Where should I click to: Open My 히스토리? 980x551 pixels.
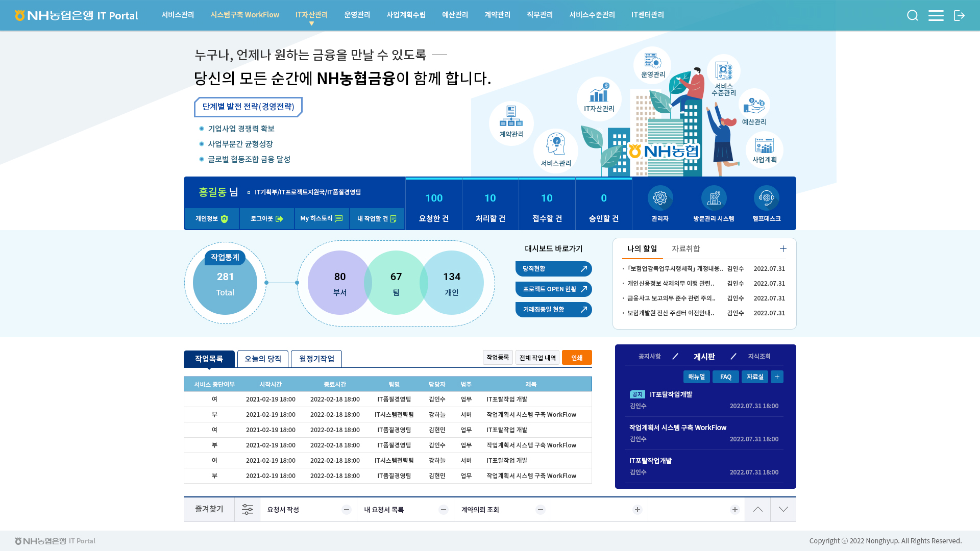coord(322,218)
